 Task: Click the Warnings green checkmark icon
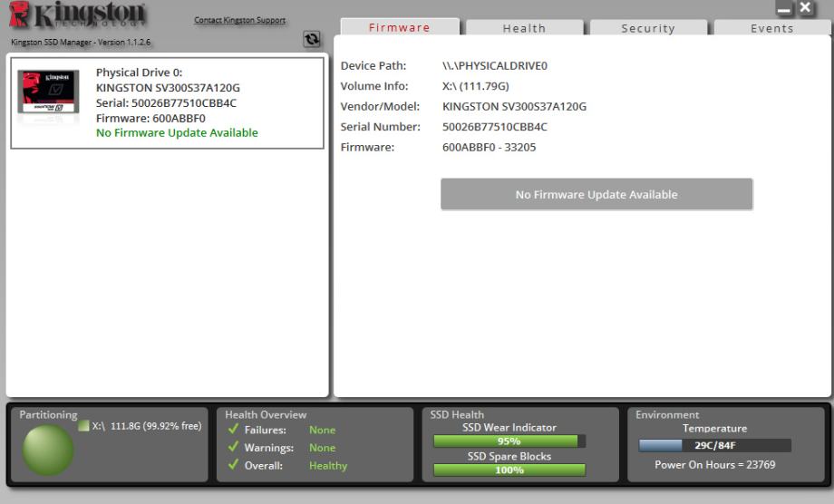pos(234,448)
